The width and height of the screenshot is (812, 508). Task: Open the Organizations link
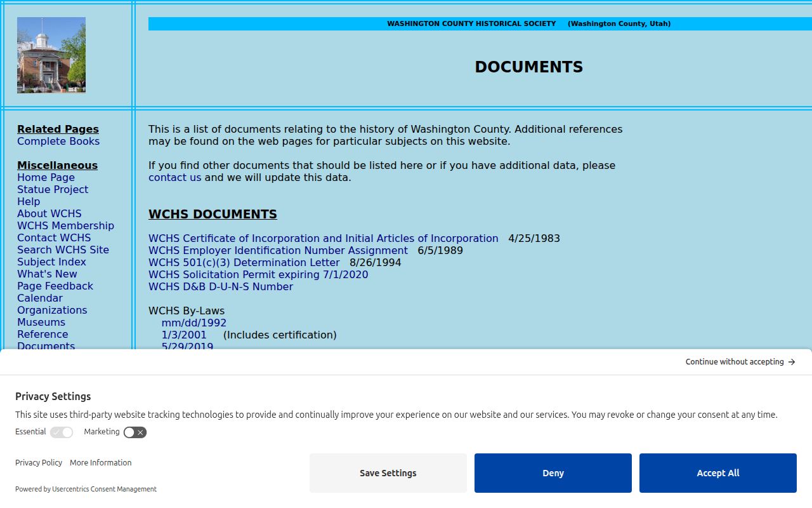coord(52,311)
